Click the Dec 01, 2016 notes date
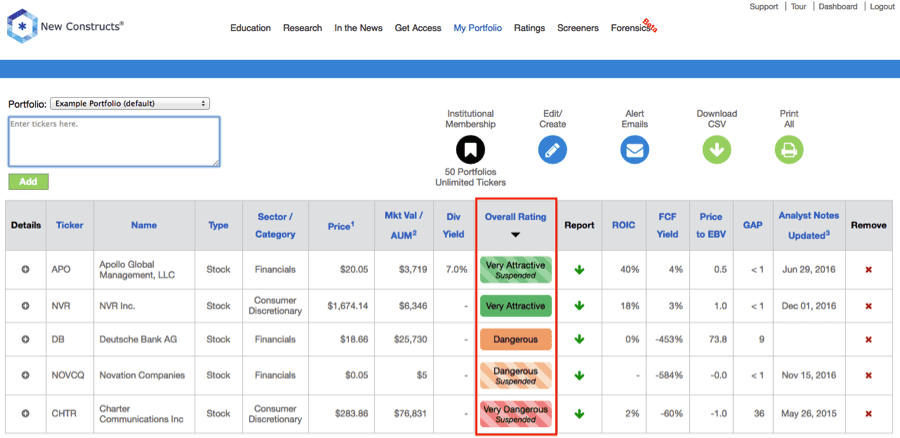This screenshot has width=900, height=438. 809,306
